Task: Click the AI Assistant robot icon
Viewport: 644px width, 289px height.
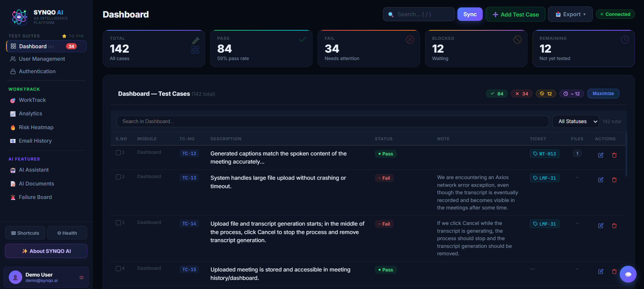Action: click(13, 170)
